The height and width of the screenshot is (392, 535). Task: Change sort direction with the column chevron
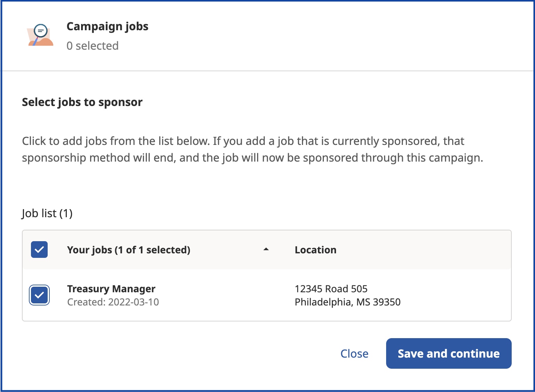[266, 250]
